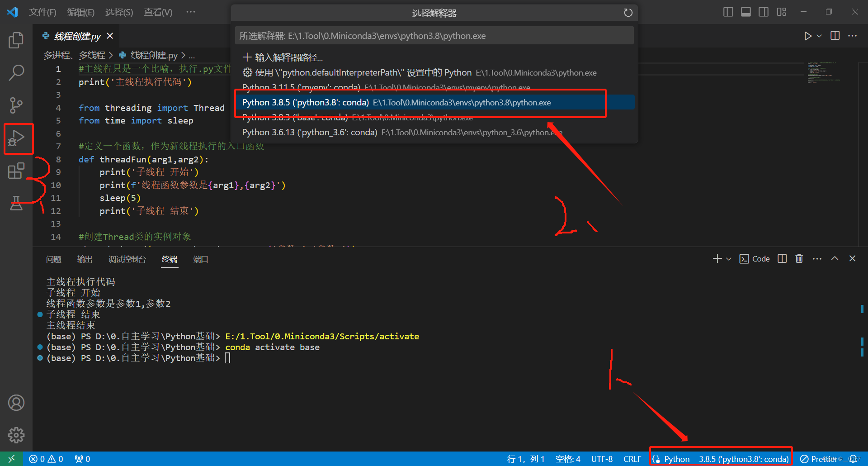Screen dimensions: 868x466
Task: Activate the 线程创建.py editor tab
Action: tap(76, 36)
